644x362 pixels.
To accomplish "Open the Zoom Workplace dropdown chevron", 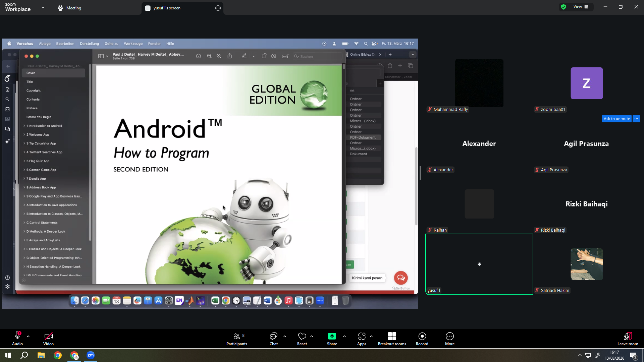I will coord(43,7).
